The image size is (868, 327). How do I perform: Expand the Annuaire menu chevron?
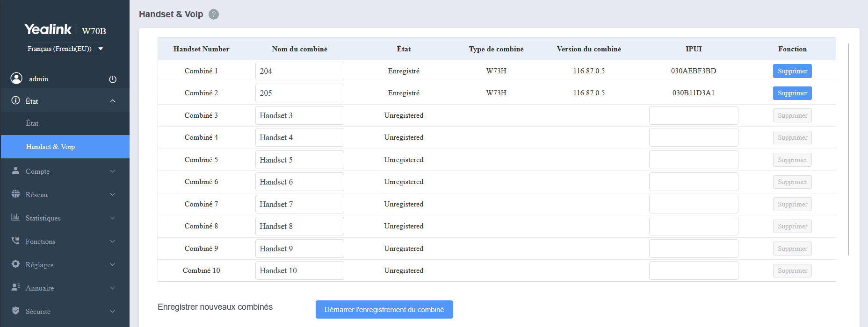click(112, 288)
